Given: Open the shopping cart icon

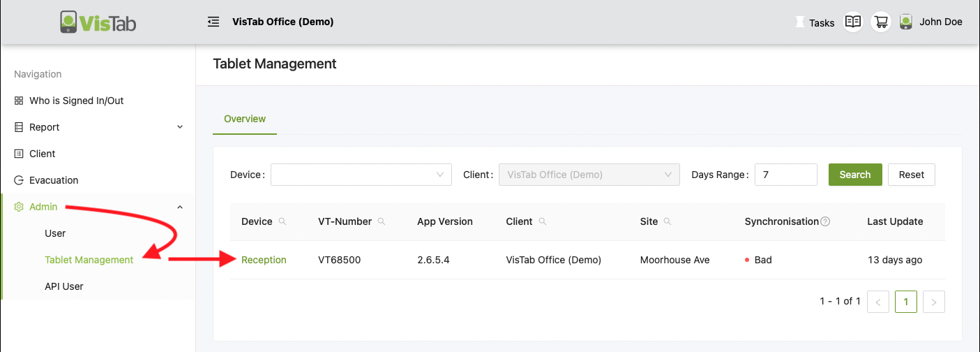Looking at the screenshot, I should 881,22.
